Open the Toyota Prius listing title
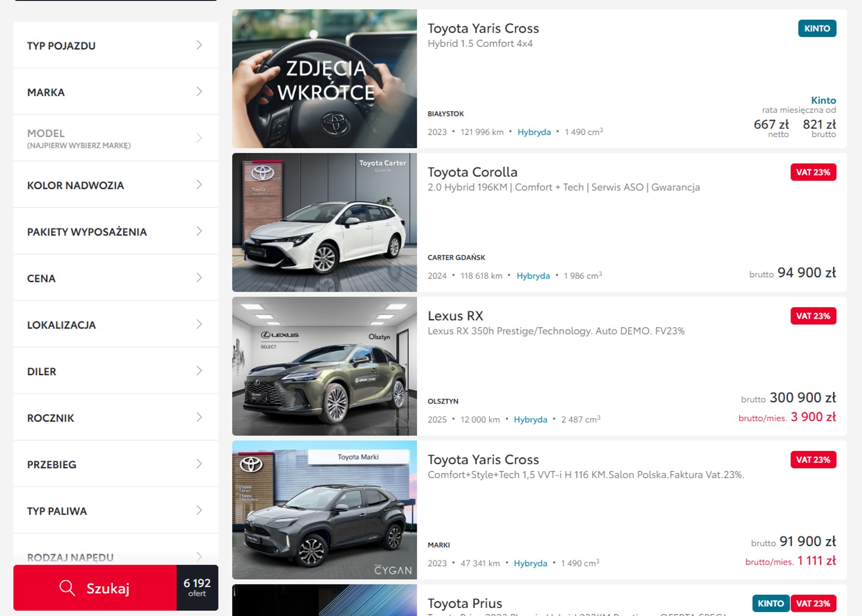 point(465,603)
